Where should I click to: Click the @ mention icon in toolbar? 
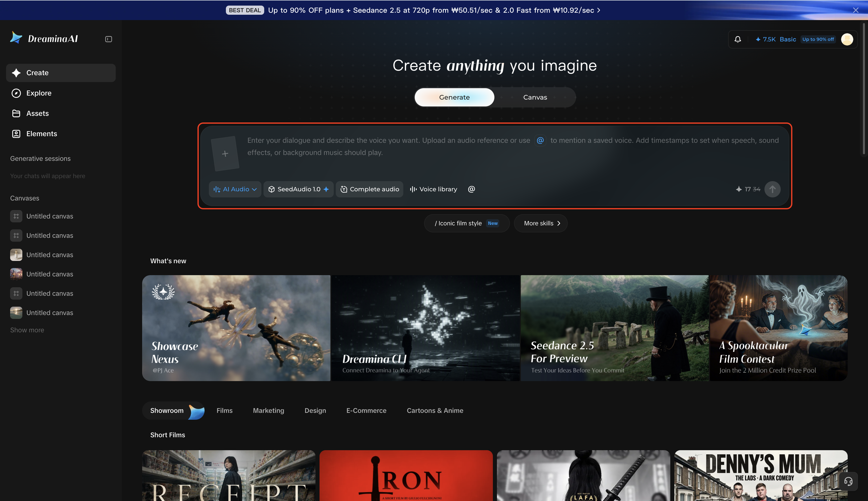pyautogui.click(x=471, y=189)
